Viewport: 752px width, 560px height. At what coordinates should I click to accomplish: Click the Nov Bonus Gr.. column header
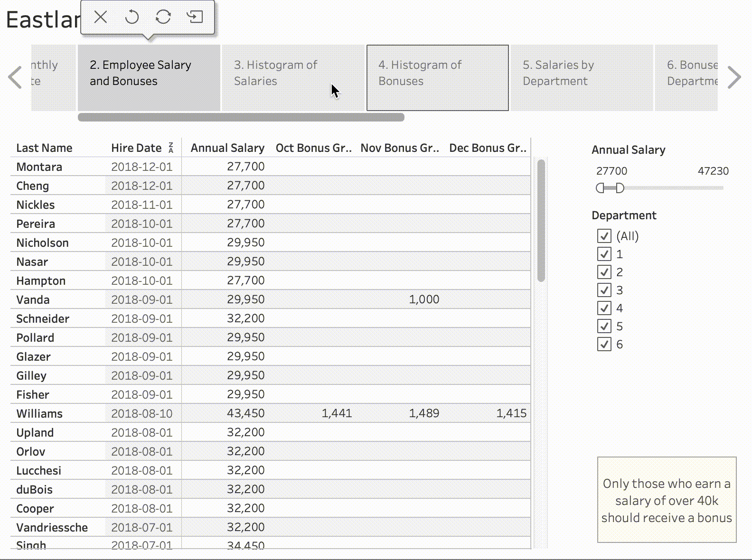tap(400, 148)
